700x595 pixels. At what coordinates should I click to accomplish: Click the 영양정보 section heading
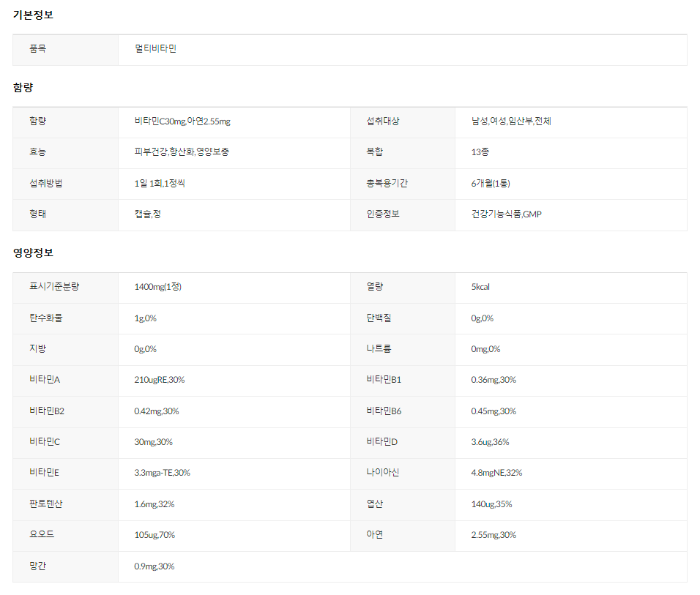pos(33,253)
